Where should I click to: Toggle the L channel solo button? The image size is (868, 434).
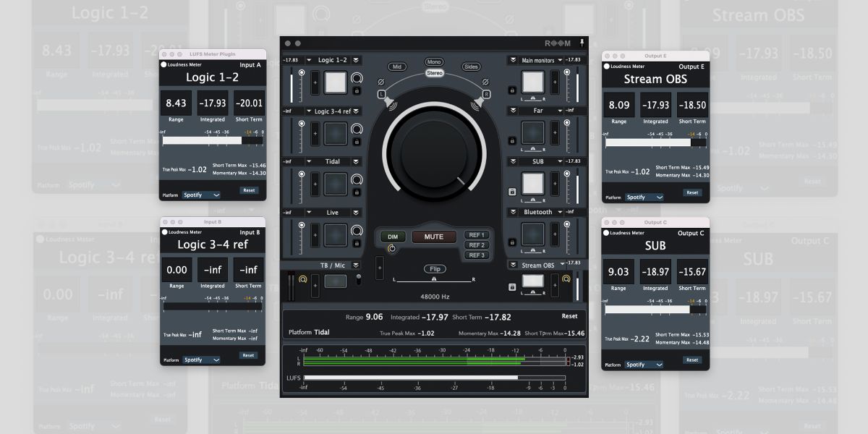click(x=382, y=94)
